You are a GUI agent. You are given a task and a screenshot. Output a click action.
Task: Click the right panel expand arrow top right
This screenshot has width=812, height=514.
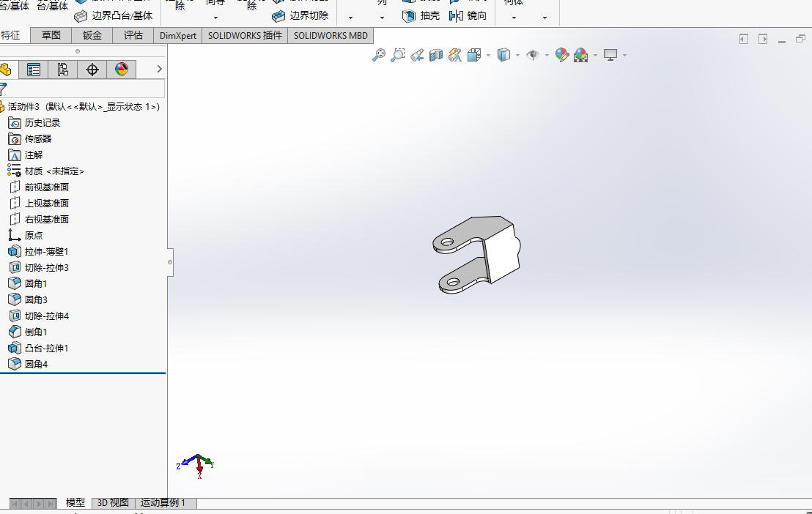click(763, 39)
